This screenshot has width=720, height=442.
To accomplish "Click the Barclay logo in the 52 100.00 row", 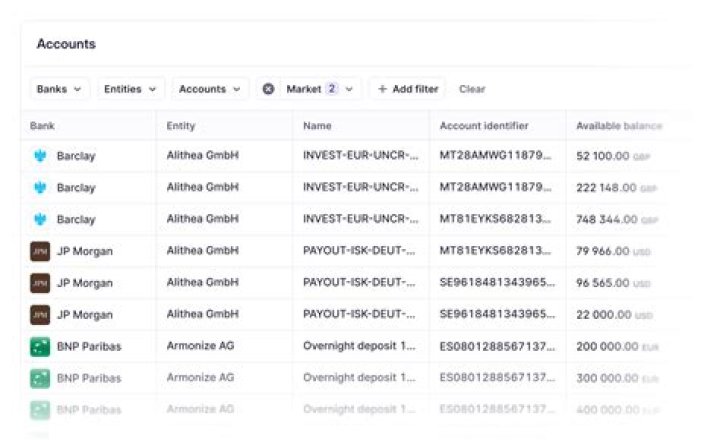I will [x=40, y=156].
